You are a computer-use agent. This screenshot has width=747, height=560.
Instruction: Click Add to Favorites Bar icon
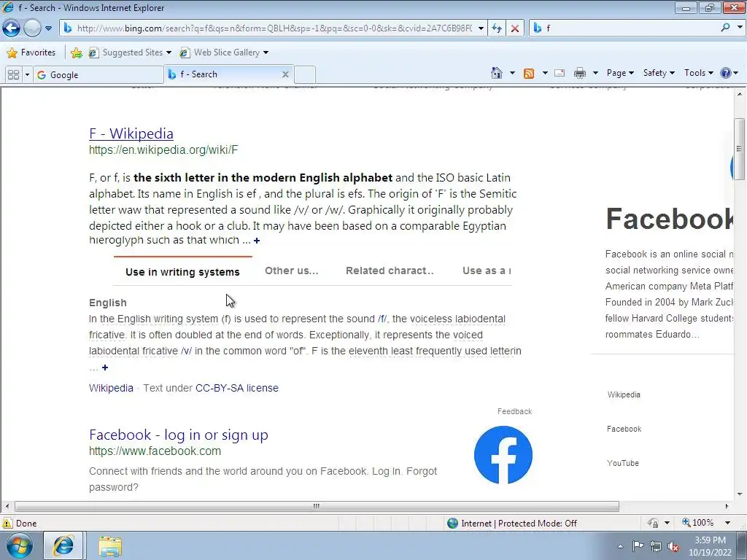click(x=76, y=52)
